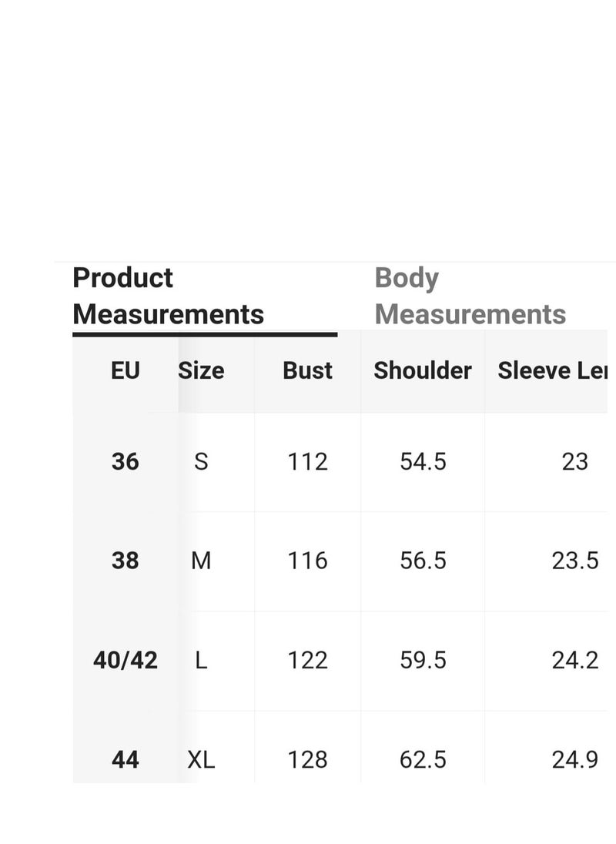Click the sleeve length value 24.2

pos(575,661)
